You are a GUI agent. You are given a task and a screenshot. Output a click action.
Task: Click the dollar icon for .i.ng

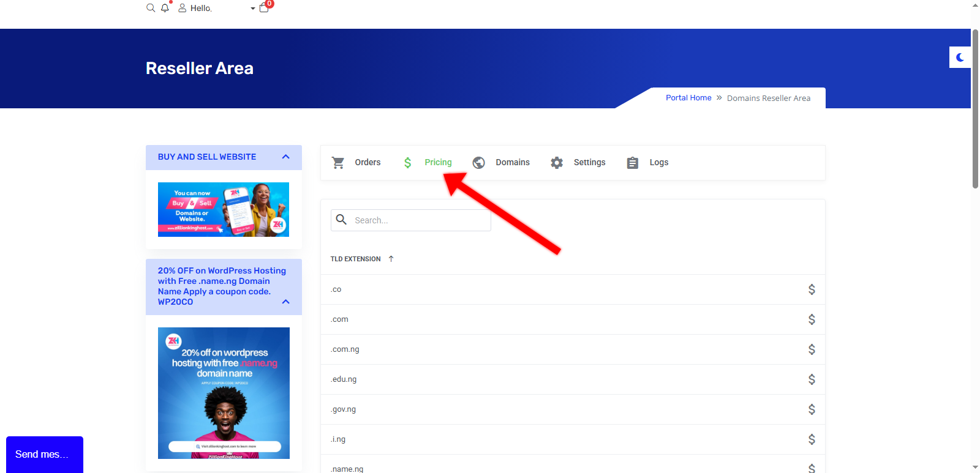812,439
